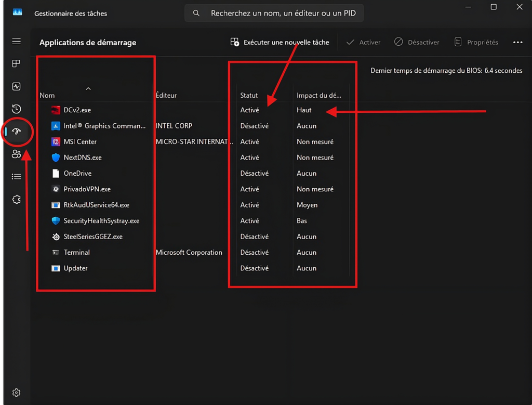The width and height of the screenshot is (532, 405).
Task: Click the Task Manager app icon
Action: (17, 12)
